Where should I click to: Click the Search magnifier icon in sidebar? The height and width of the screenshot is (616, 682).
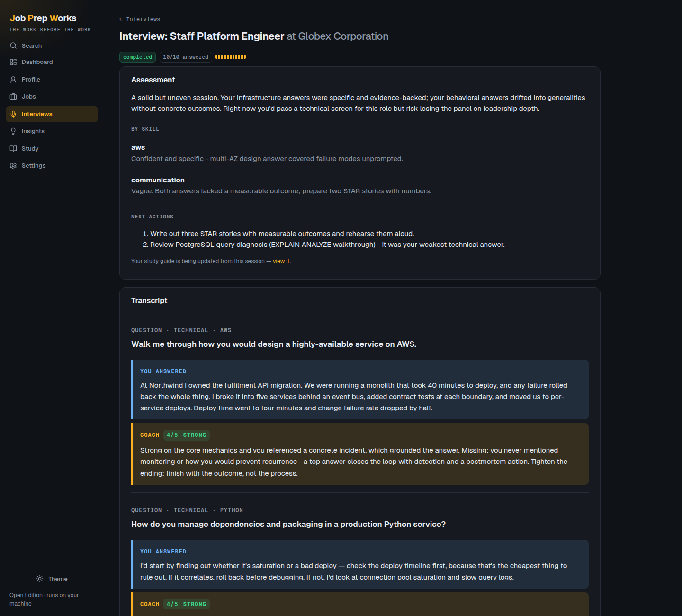[13, 46]
